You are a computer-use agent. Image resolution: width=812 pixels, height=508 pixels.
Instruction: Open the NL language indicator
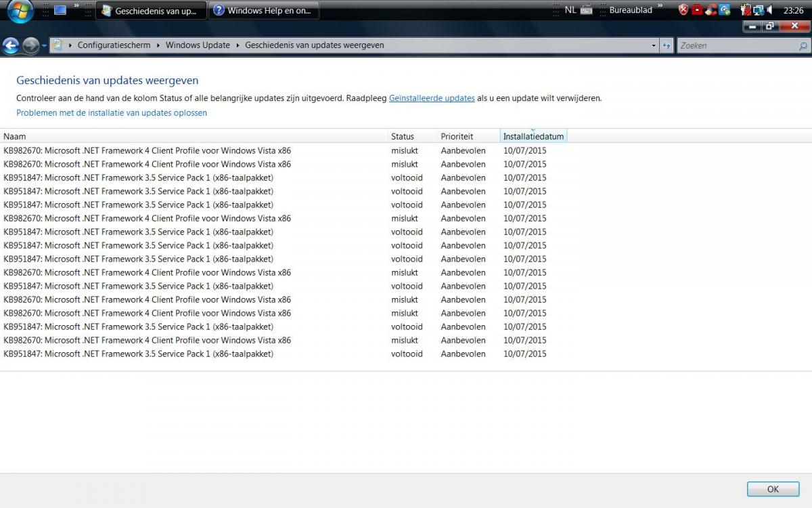pyautogui.click(x=570, y=10)
